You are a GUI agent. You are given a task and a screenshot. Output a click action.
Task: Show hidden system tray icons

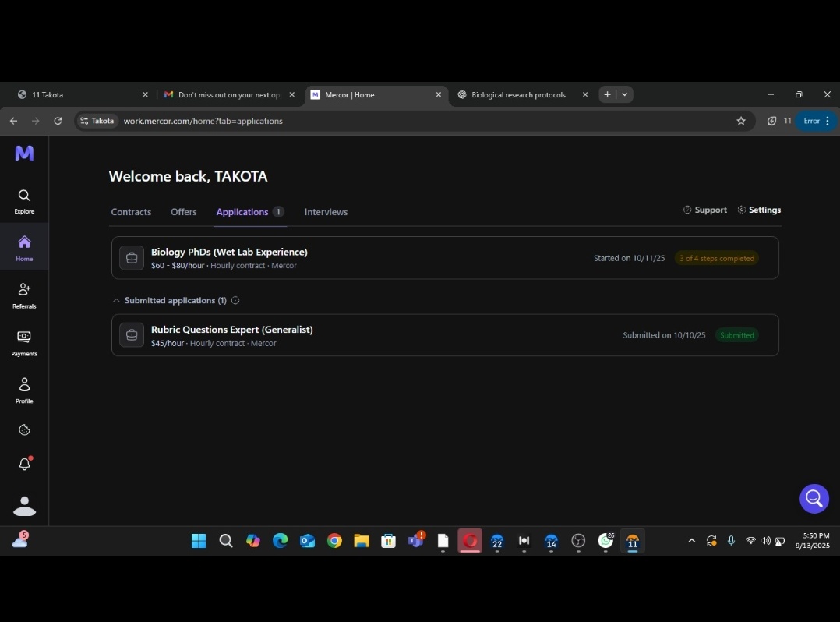tap(692, 541)
